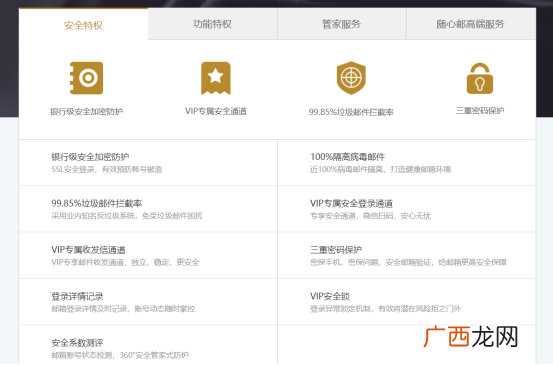
Task: Select the 安全特权 tab
Action: 83,25
